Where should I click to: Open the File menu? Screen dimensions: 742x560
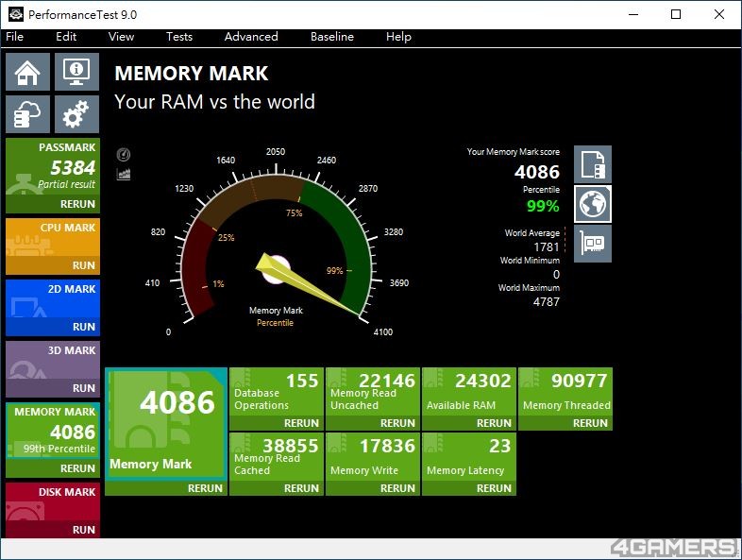point(15,37)
